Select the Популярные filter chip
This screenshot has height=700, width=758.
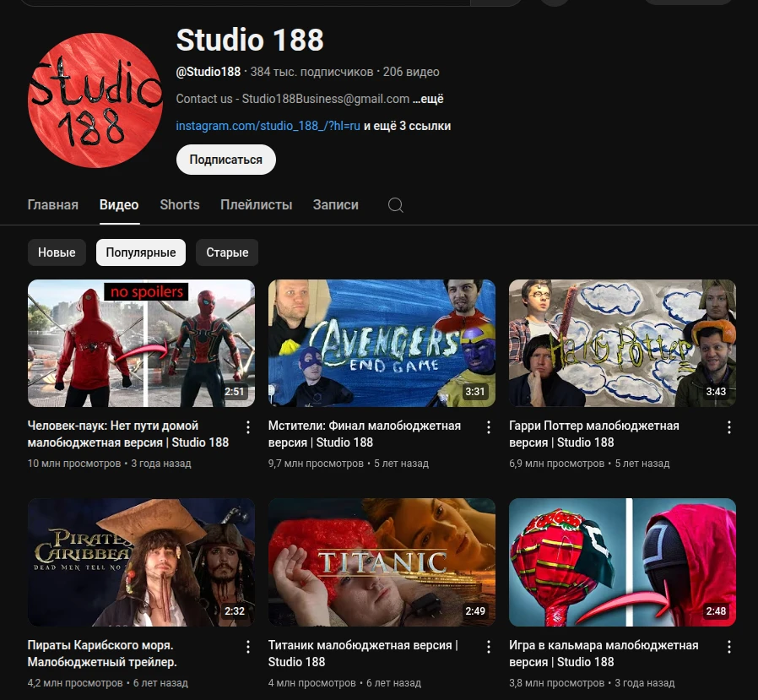click(x=141, y=252)
